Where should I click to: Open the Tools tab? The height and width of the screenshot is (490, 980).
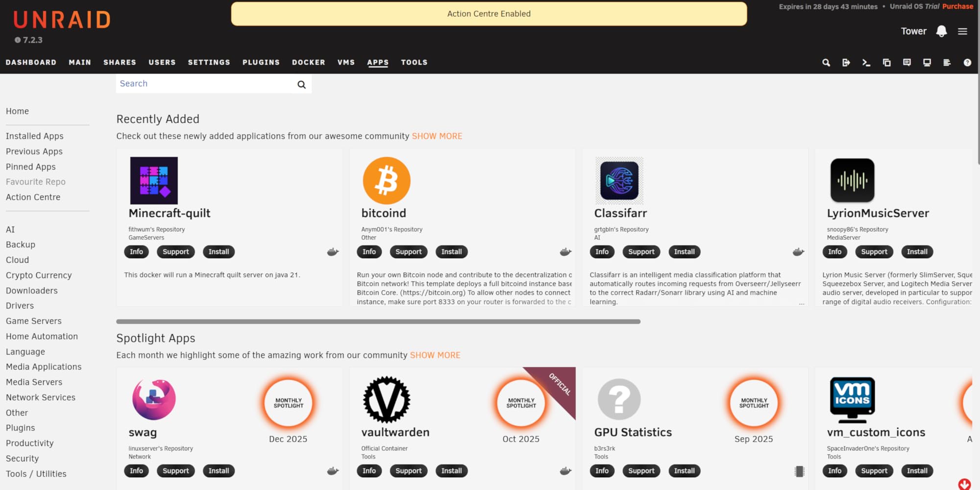(414, 62)
